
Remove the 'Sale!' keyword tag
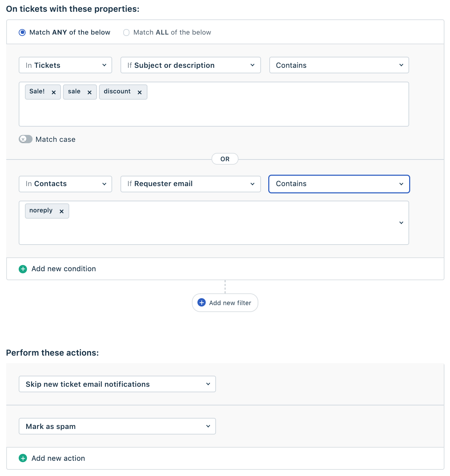click(54, 92)
